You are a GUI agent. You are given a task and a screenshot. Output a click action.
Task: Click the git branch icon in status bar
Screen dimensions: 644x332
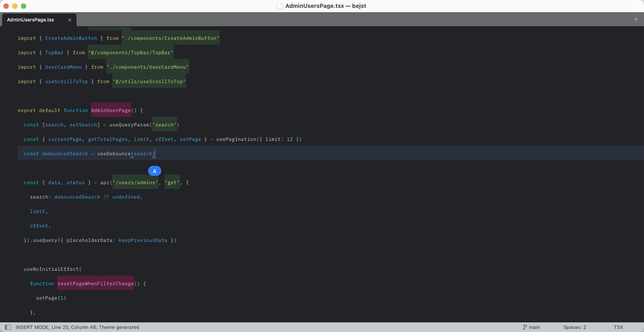(525, 327)
